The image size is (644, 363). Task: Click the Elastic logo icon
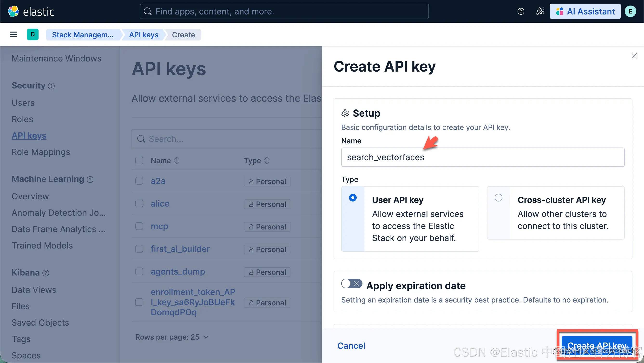pyautogui.click(x=13, y=11)
